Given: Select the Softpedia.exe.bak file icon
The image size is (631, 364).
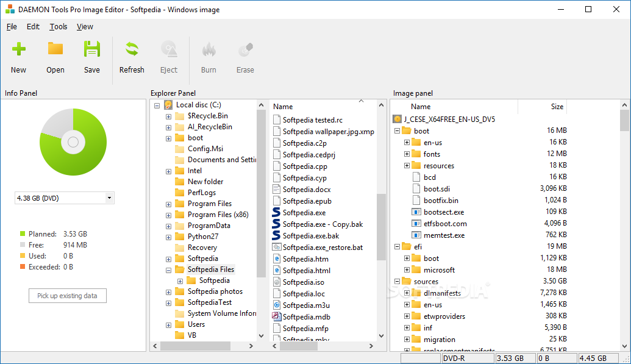Looking at the screenshot, I should pos(276,235).
